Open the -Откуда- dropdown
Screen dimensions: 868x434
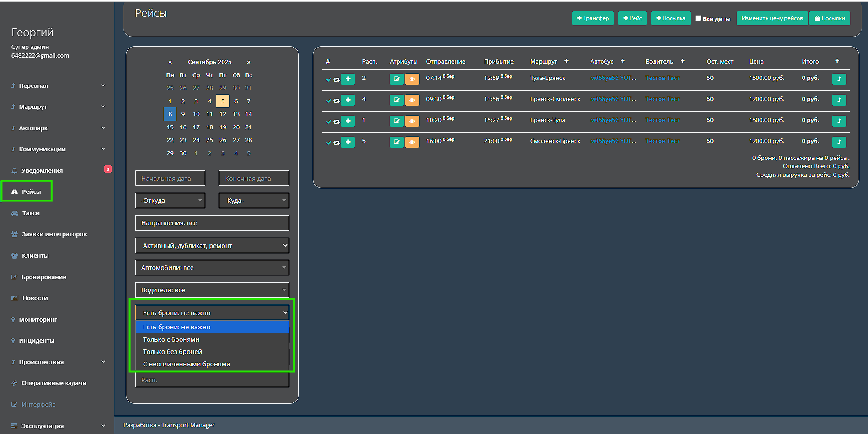click(x=170, y=201)
